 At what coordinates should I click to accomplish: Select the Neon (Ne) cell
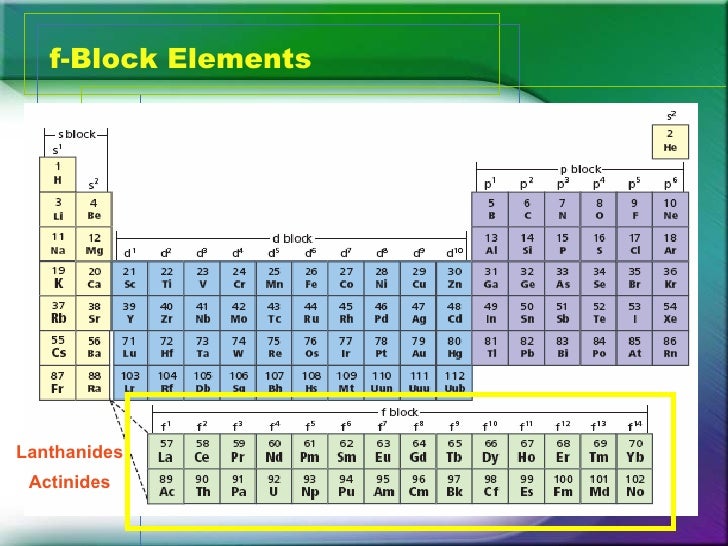coord(670,209)
